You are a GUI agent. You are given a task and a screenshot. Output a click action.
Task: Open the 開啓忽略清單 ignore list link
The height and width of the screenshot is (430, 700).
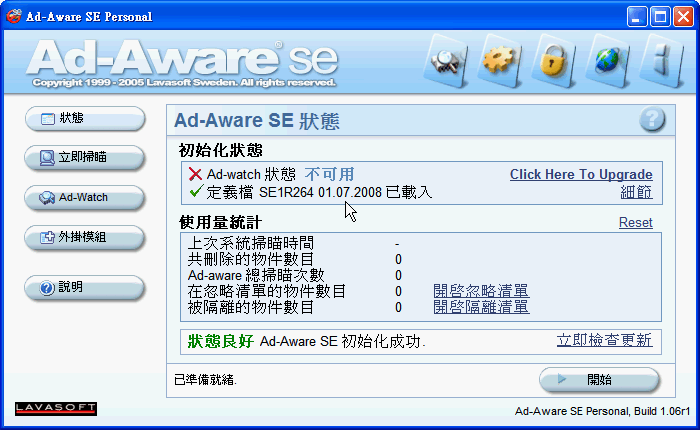(x=481, y=291)
